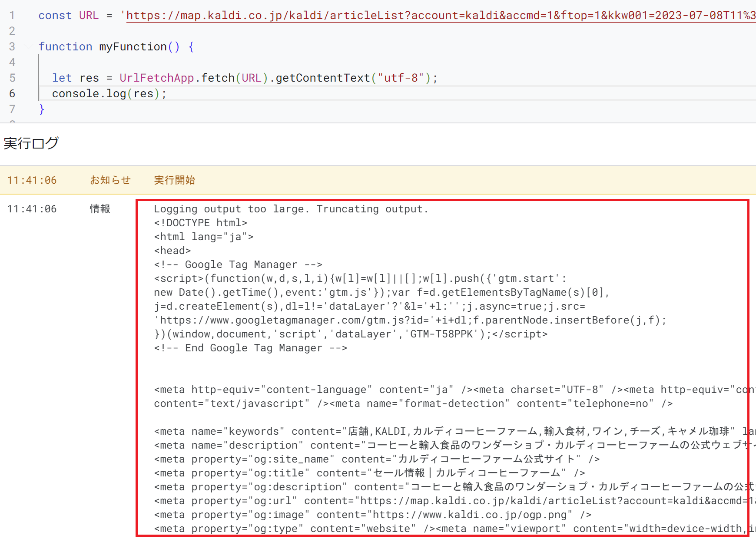Select the お知らせ label in the log

[x=110, y=180]
